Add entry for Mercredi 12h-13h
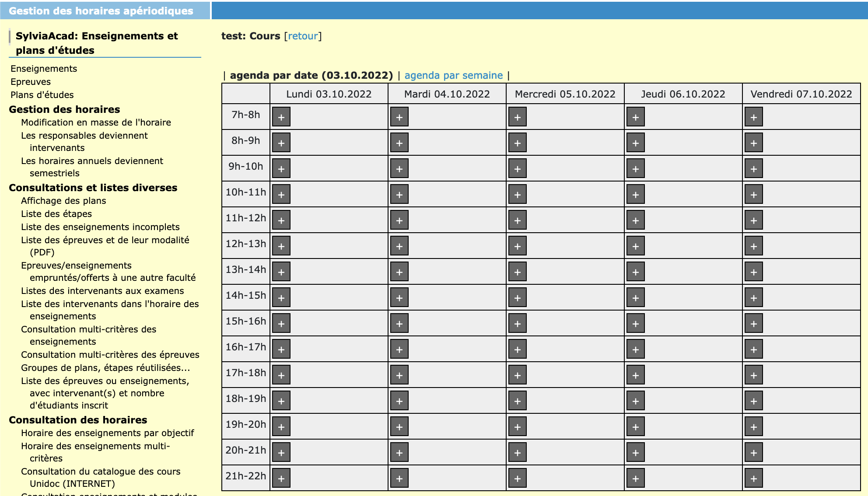The image size is (868, 496). tap(518, 246)
